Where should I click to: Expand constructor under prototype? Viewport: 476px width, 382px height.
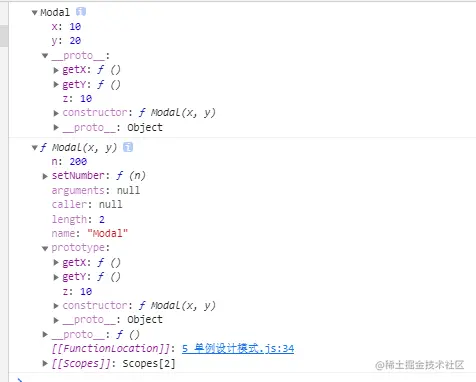pos(56,306)
